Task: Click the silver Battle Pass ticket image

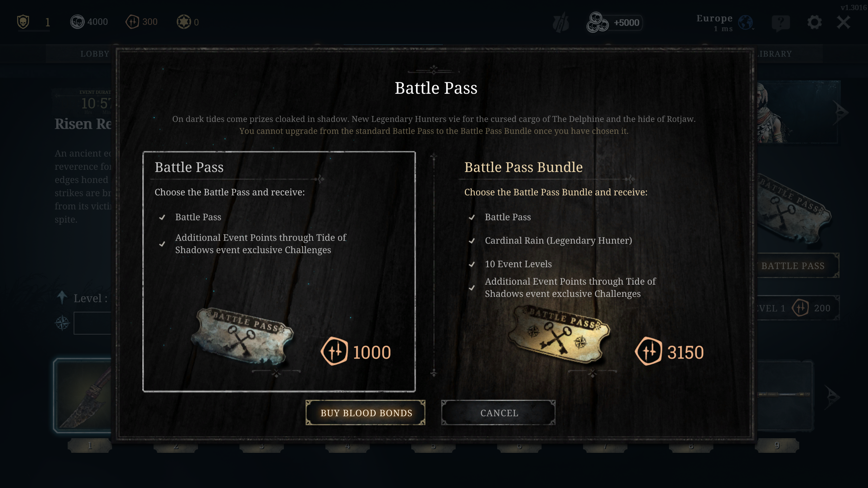Action: 242,335
